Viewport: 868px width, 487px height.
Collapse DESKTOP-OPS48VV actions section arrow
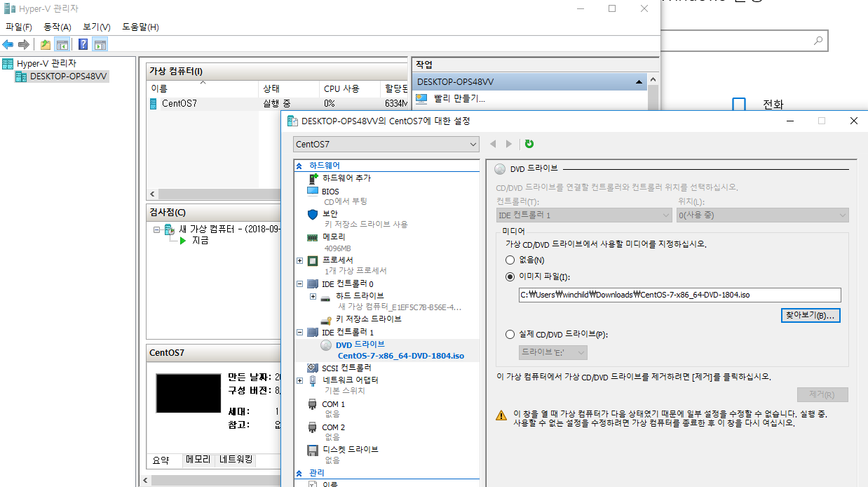[639, 82]
